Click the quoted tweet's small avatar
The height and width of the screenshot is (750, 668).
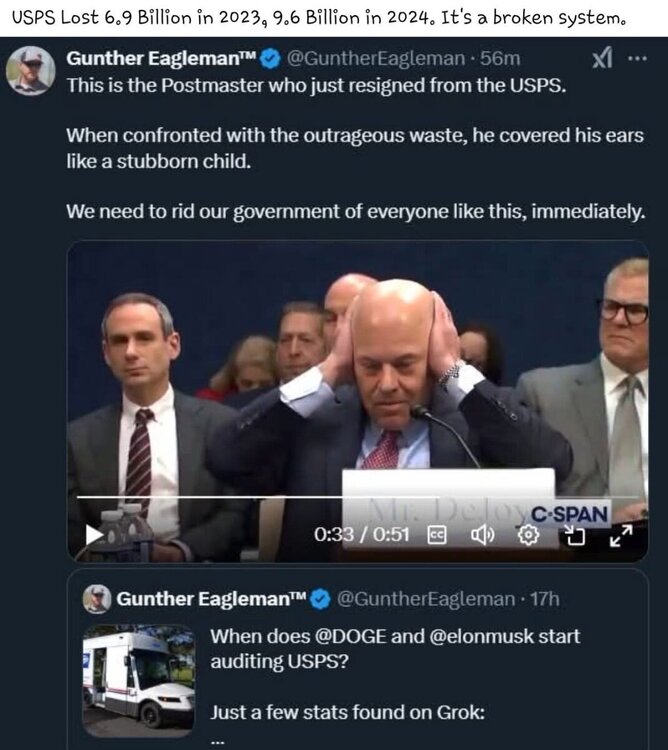[96, 598]
